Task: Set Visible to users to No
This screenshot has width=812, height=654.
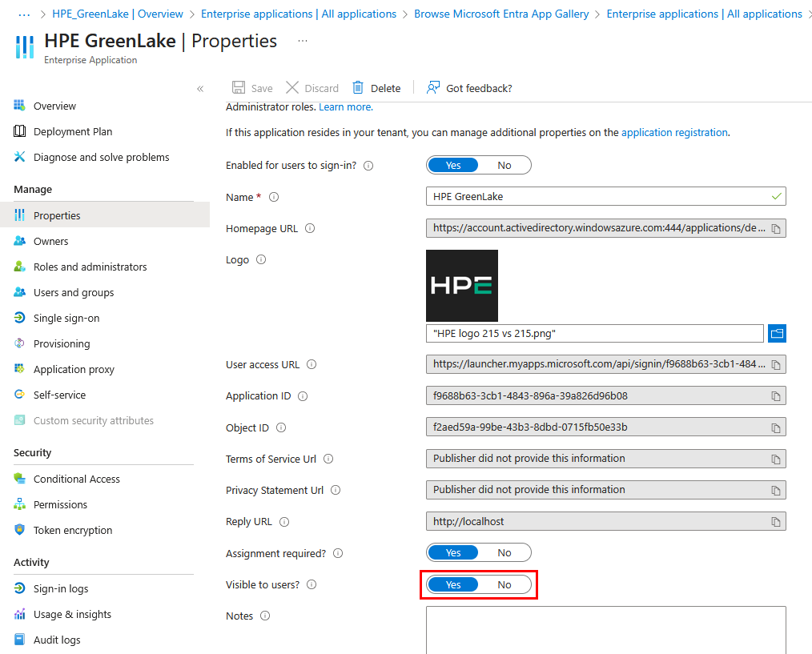Action: tap(504, 584)
